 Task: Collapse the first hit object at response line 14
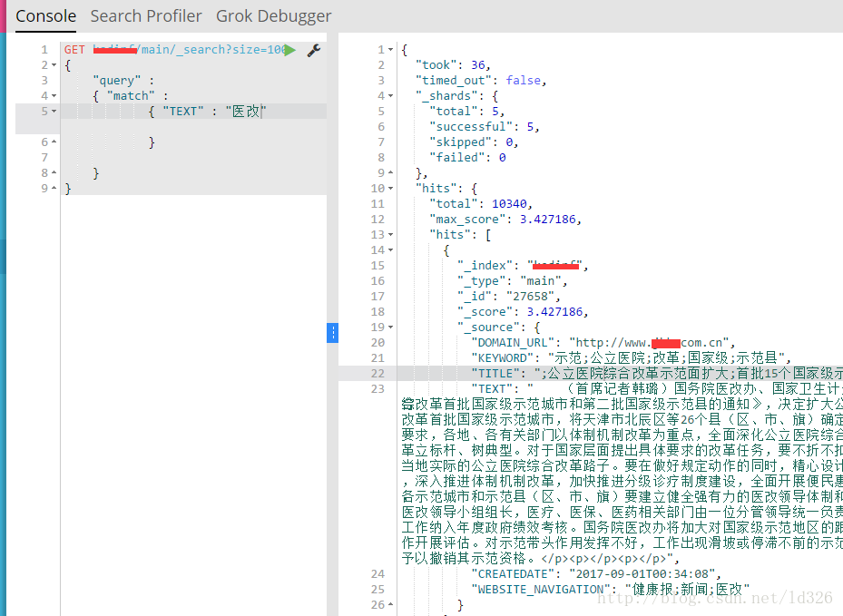(391, 250)
